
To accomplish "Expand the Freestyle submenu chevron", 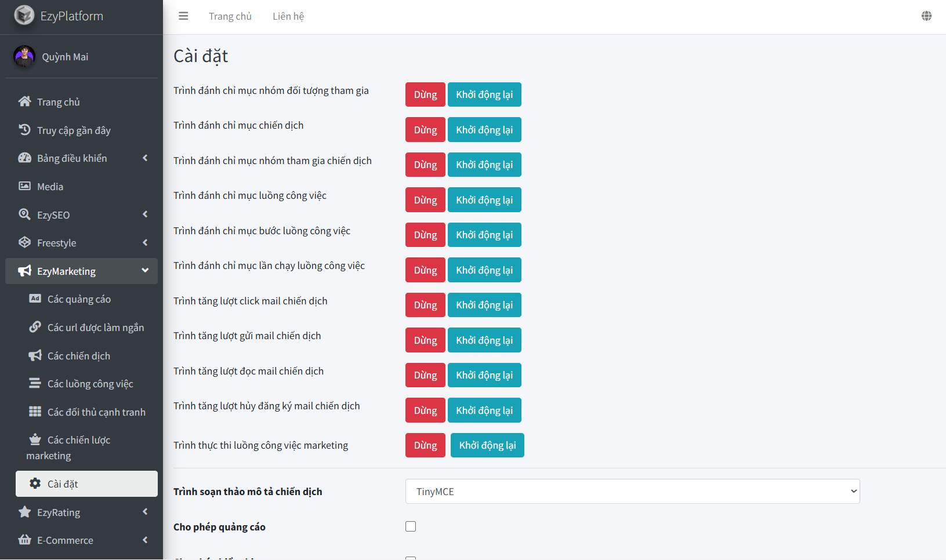I will click(145, 242).
